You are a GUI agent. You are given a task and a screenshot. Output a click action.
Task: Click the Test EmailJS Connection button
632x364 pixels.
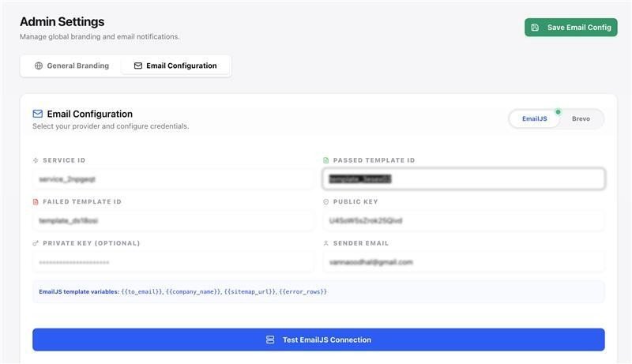[318, 340]
